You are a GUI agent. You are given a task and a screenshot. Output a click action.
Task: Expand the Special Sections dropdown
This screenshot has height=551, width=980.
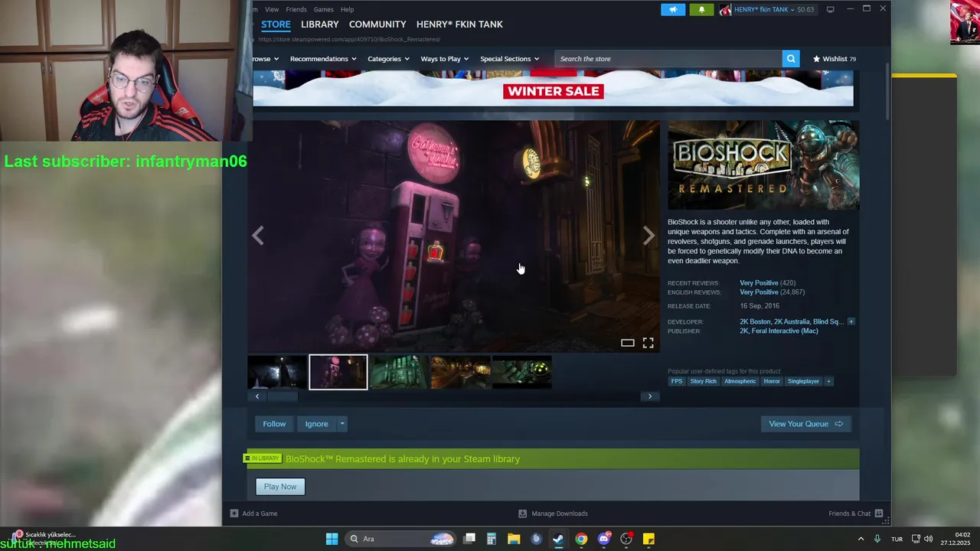(x=509, y=59)
